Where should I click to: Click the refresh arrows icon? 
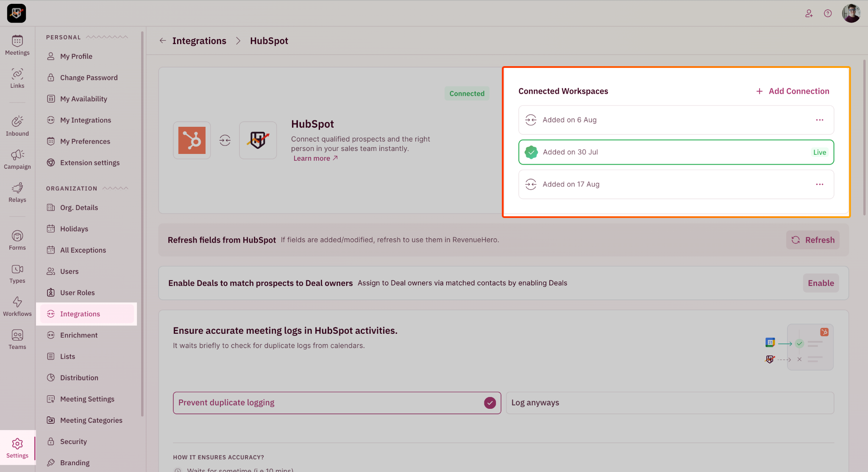[796, 240]
